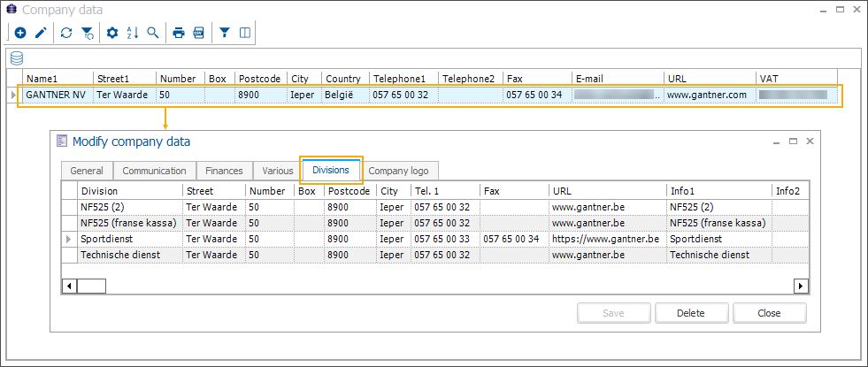
Task: Click the VAT column header
Action: (x=796, y=79)
